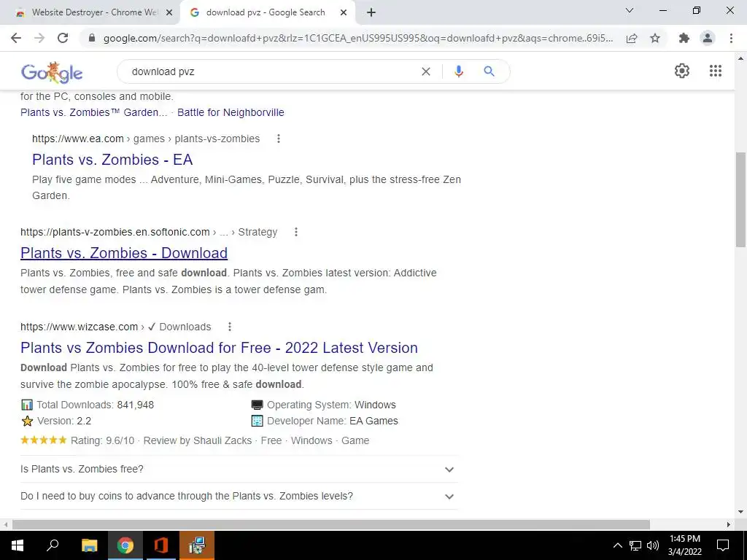This screenshot has width=747, height=560.
Task: Click 'Developer Name: EA Games' text
Action: [x=333, y=421]
